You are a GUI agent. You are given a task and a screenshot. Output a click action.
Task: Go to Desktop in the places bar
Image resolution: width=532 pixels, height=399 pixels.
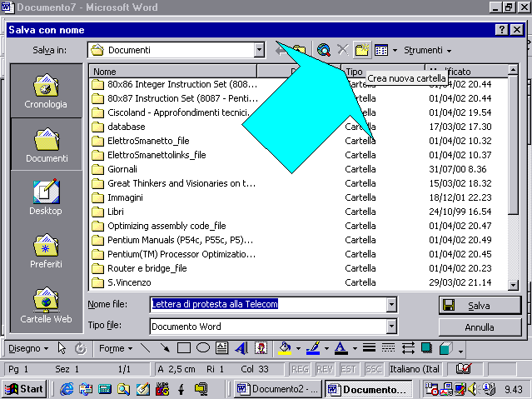click(46, 197)
